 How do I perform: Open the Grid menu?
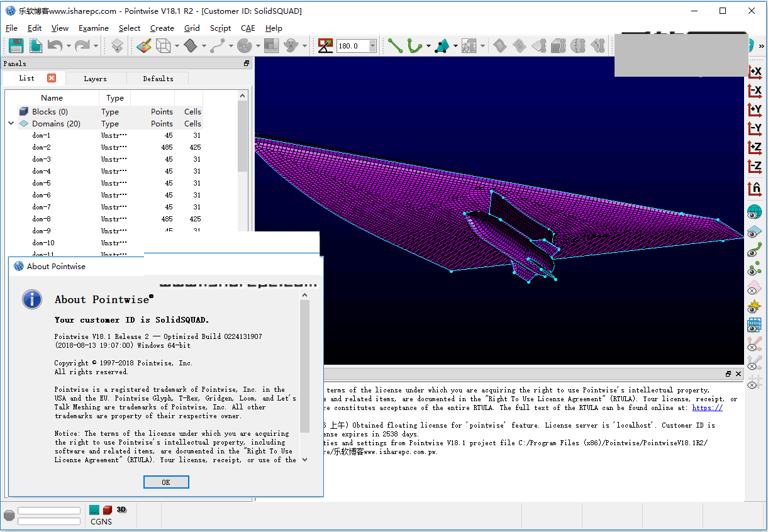(192, 28)
